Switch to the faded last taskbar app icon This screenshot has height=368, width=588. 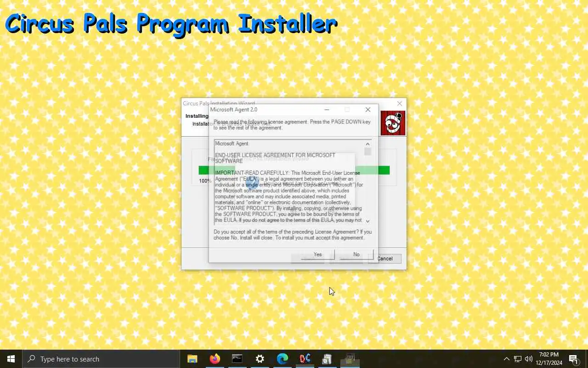point(350,359)
